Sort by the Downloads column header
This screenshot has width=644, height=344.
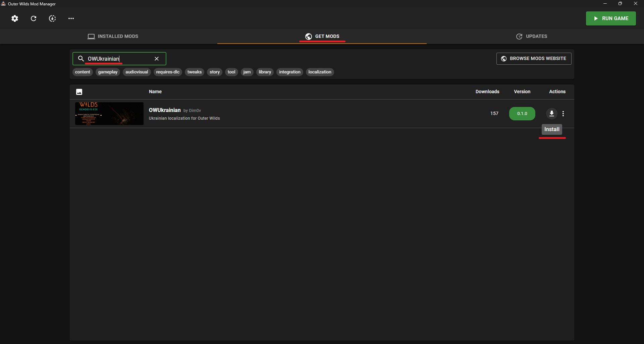(x=487, y=92)
